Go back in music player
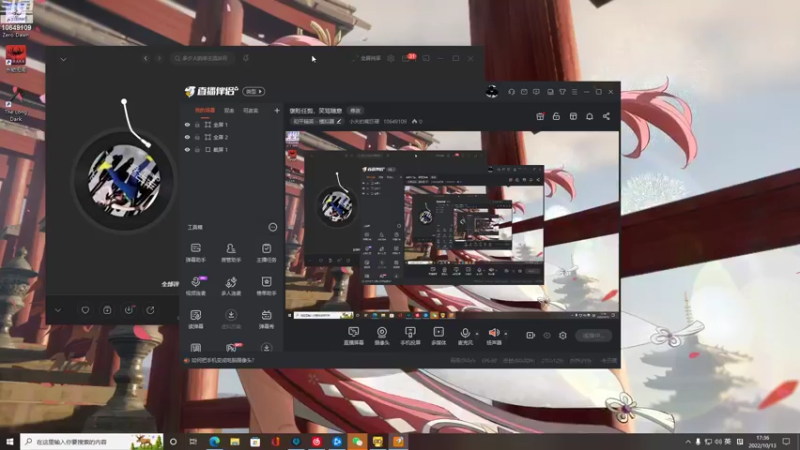This screenshot has height=450, width=800. [x=146, y=59]
